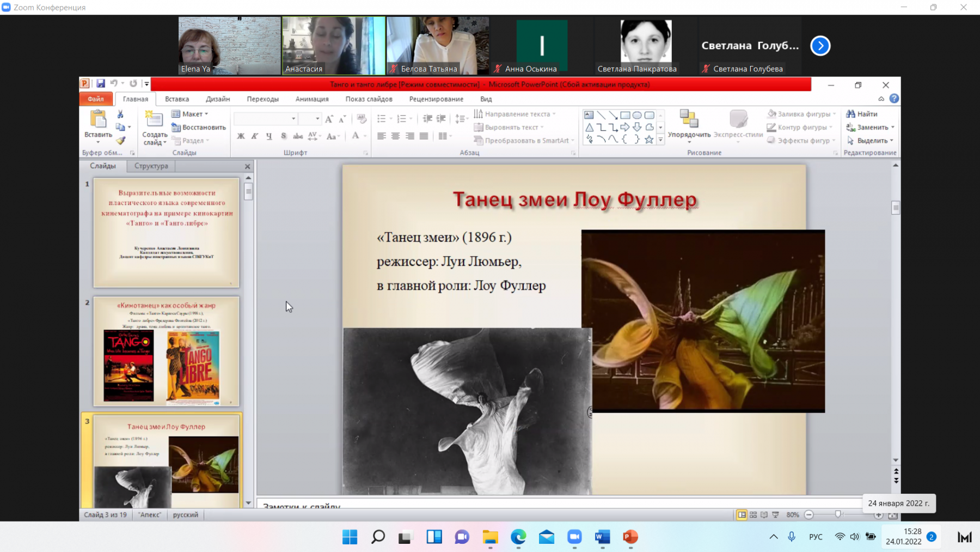Screen dimensions: 980x552
Task: Open the Эффекты фигур dropdown
Action: pos(801,141)
